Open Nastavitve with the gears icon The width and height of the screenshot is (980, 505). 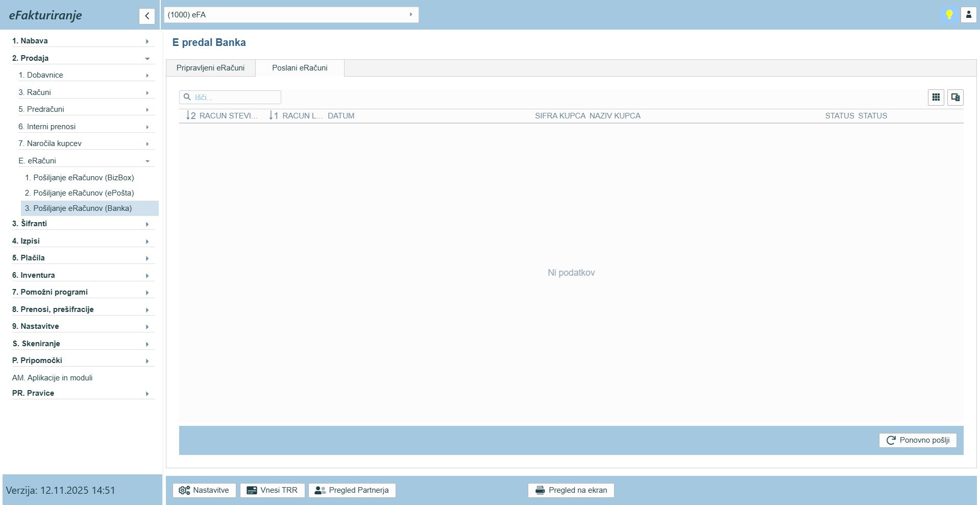coord(204,490)
